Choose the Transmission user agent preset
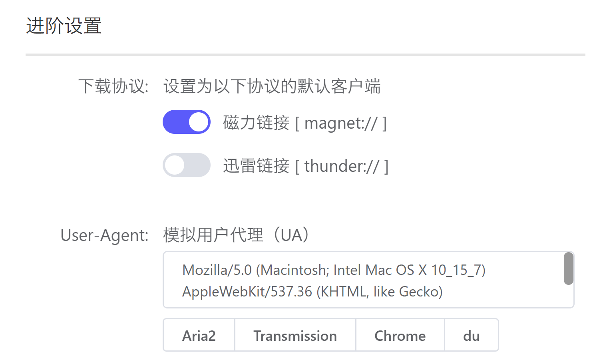The width and height of the screenshot is (599, 364). [295, 336]
